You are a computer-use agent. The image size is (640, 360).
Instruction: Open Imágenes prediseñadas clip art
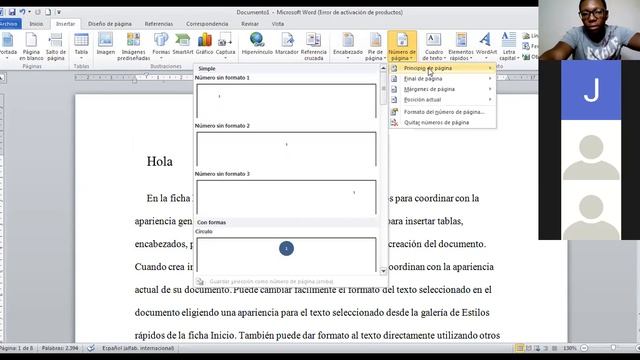(133, 46)
